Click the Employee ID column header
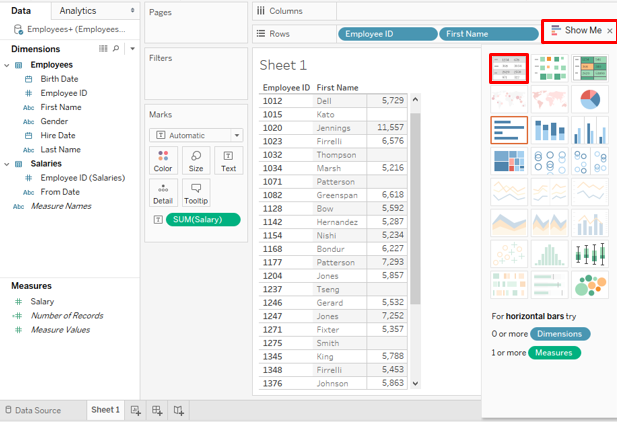Image resolution: width=617 pixels, height=422 pixels. click(x=286, y=87)
